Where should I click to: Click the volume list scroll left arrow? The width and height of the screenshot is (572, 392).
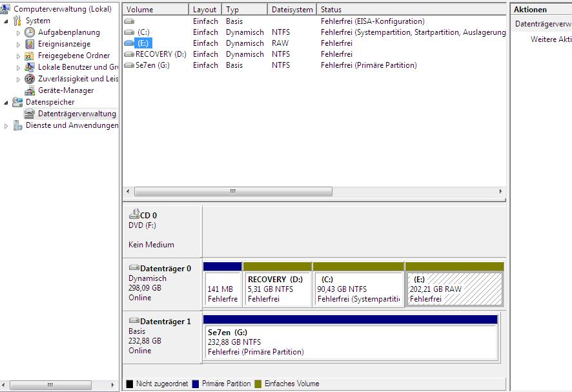click(x=128, y=191)
